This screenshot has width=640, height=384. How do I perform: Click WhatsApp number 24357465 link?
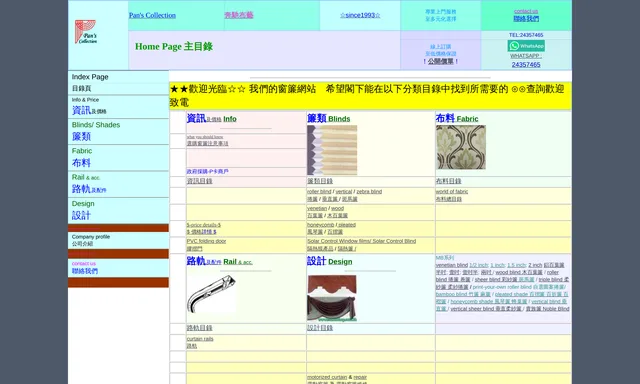526,64
